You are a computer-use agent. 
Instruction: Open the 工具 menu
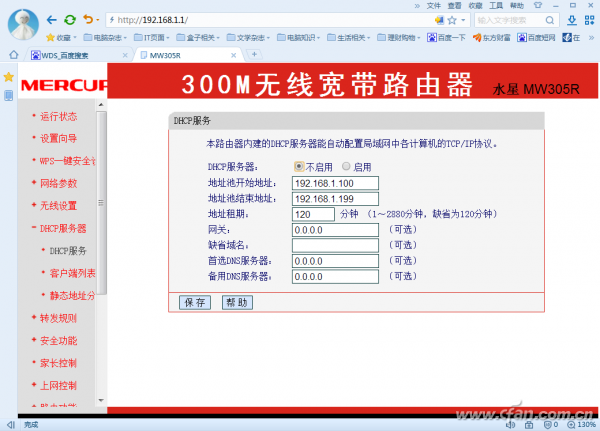click(496, 5)
